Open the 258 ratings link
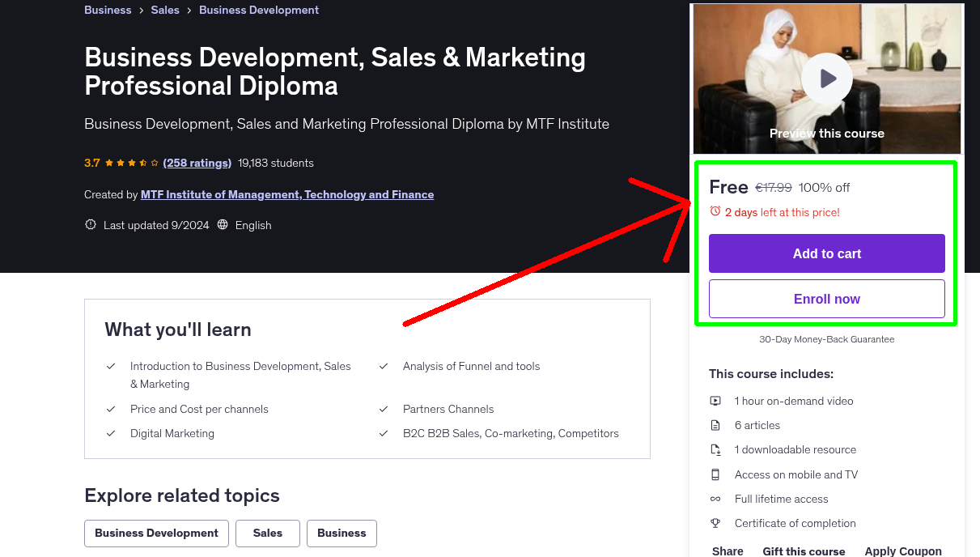The height and width of the screenshot is (557, 980). coord(197,163)
